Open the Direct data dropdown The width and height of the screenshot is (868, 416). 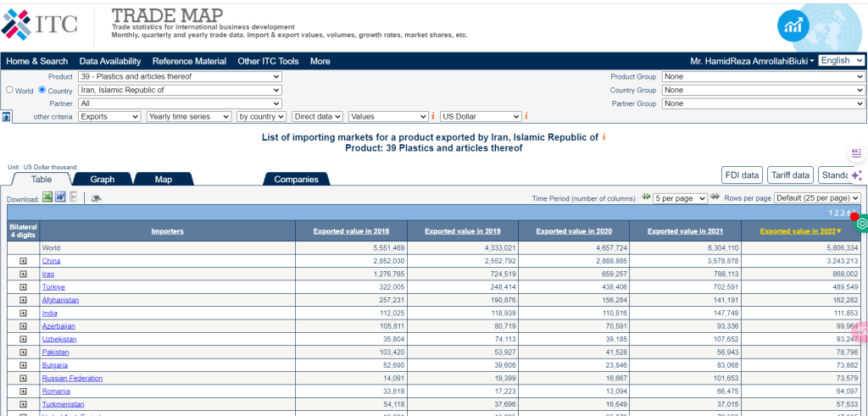[317, 117]
